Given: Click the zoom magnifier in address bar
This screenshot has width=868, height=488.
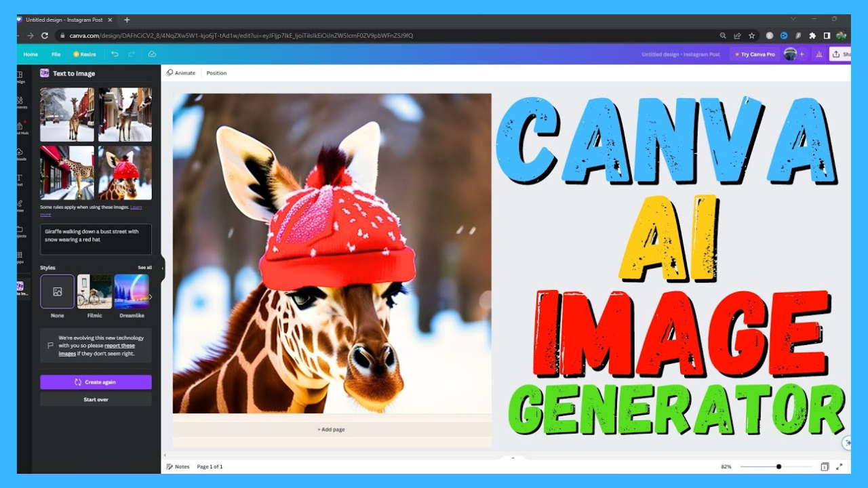Looking at the screenshot, I should [723, 35].
